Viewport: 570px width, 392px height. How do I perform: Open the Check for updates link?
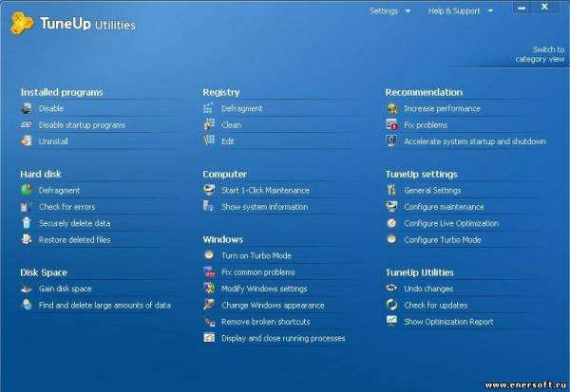click(436, 306)
